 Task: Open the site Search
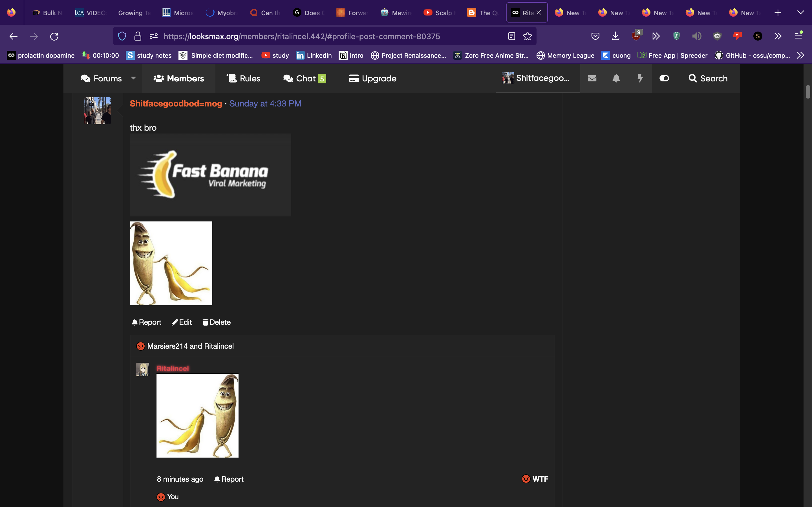(x=709, y=78)
